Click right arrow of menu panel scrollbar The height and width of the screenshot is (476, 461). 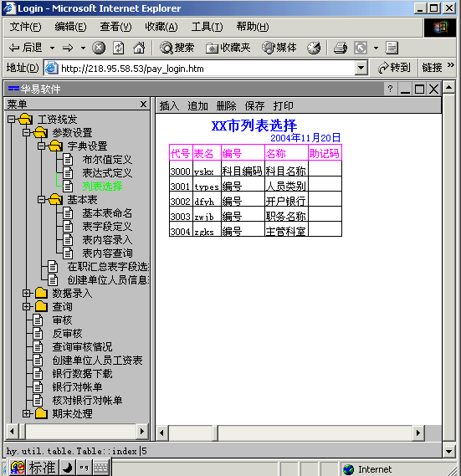(142, 431)
